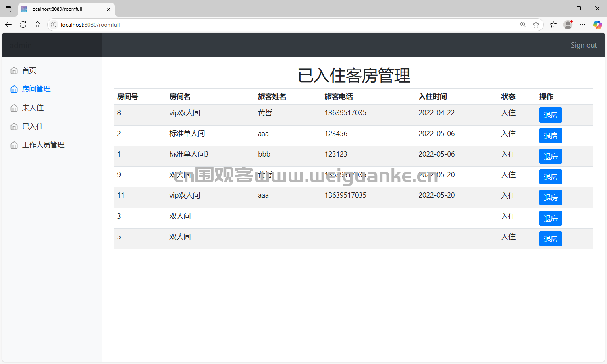This screenshot has width=607, height=364.
Task: Click the browser refresh icon
Action: point(23,25)
